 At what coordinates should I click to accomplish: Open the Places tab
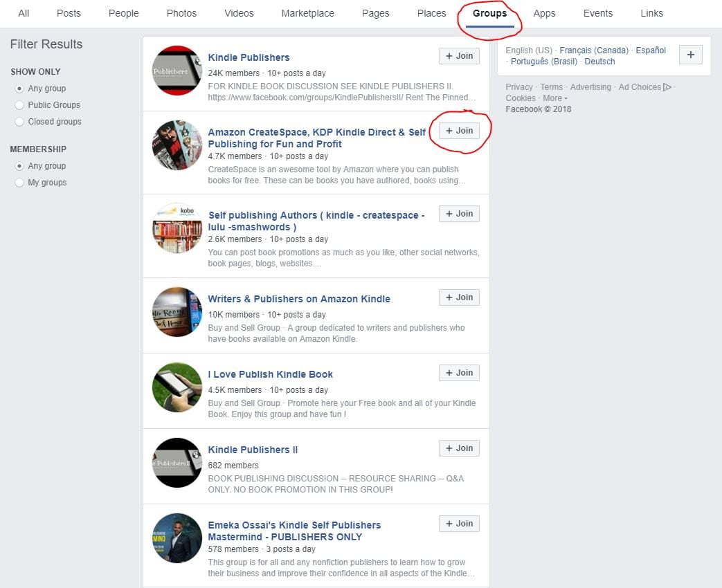431,13
